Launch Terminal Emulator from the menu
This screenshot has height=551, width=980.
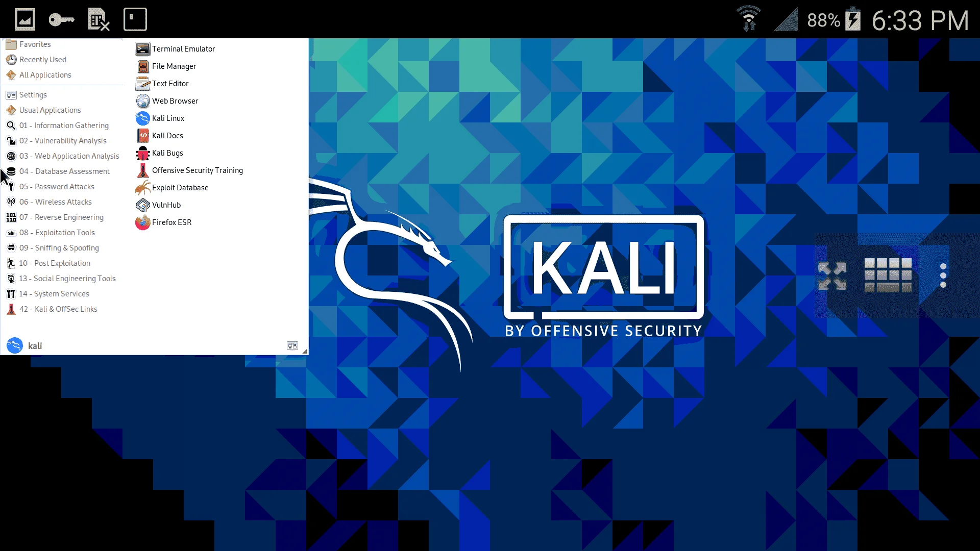(175, 49)
